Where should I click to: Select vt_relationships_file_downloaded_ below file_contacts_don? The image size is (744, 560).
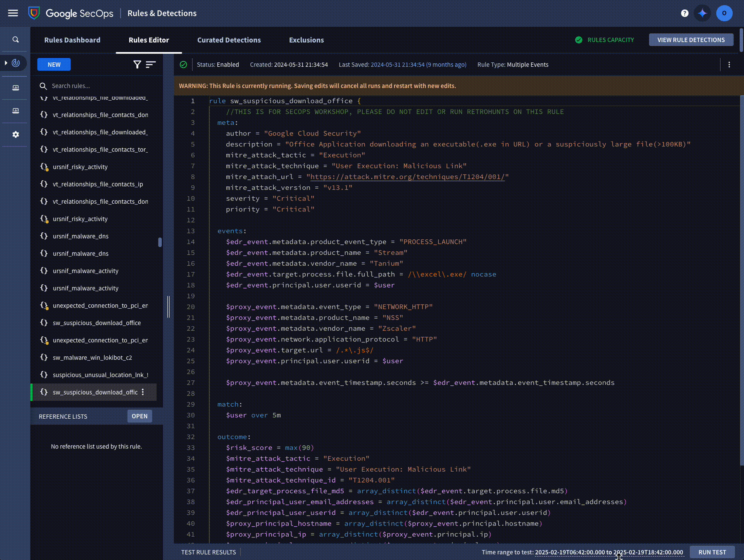pyautogui.click(x=100, y=132)
